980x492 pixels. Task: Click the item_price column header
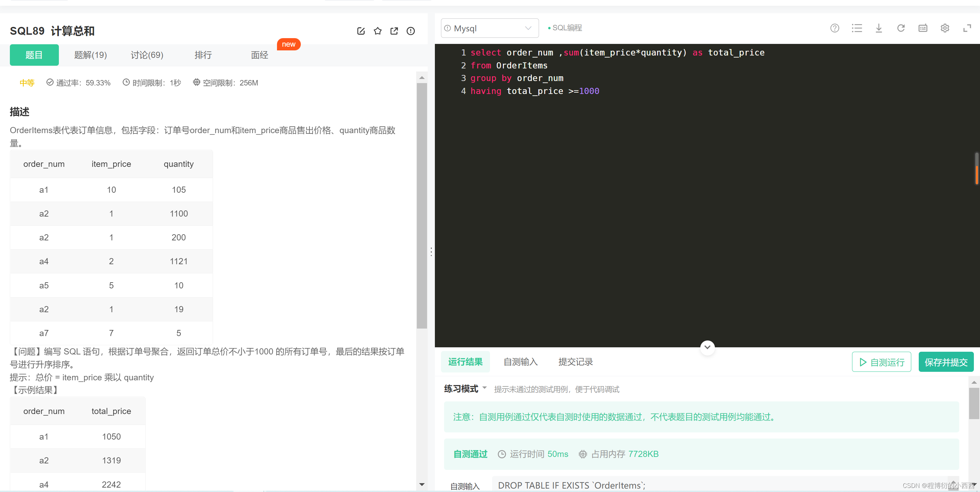(111, 164)
